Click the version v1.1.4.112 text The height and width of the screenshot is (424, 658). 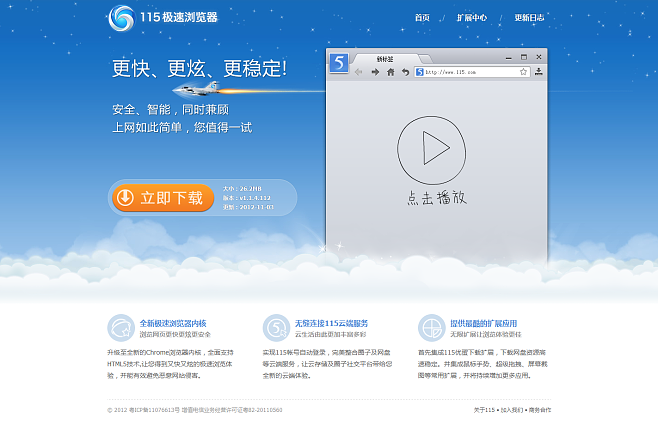coord(247,198)
